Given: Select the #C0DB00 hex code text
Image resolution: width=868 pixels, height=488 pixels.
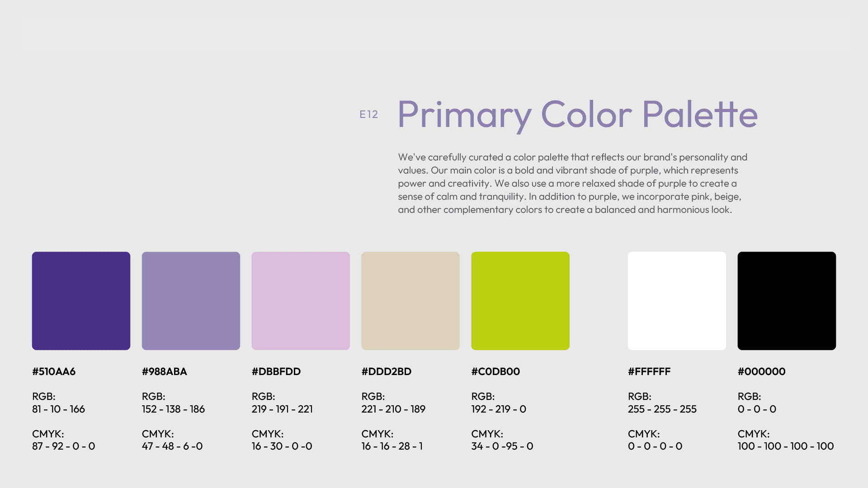Looking at the screenshot, I should tap(495, 371).
